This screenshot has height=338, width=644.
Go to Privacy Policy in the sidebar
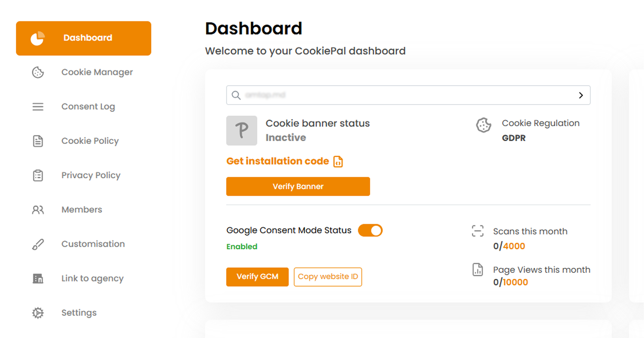(x=91, y=175)
